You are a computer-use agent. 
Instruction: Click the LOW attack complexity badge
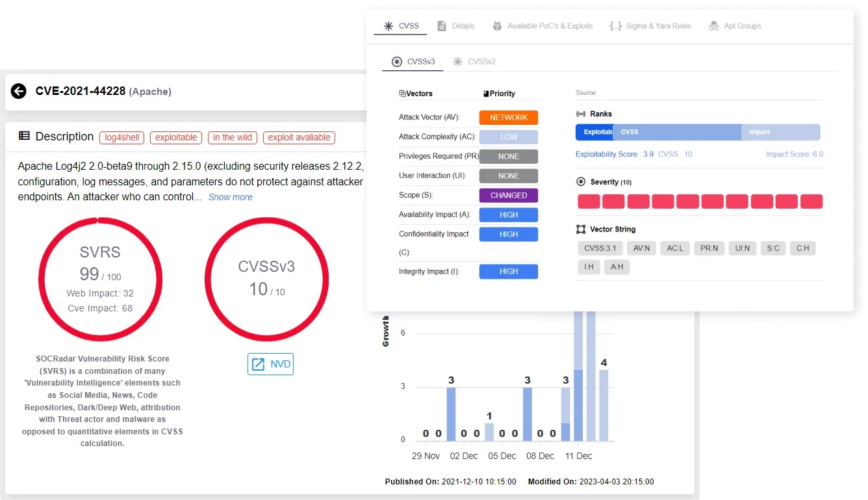(509, 137)
